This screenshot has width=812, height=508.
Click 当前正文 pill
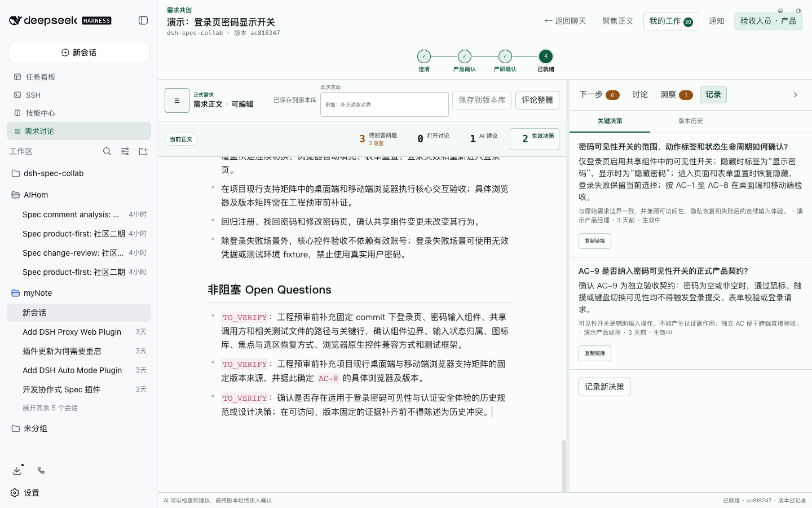coord(181,139)
